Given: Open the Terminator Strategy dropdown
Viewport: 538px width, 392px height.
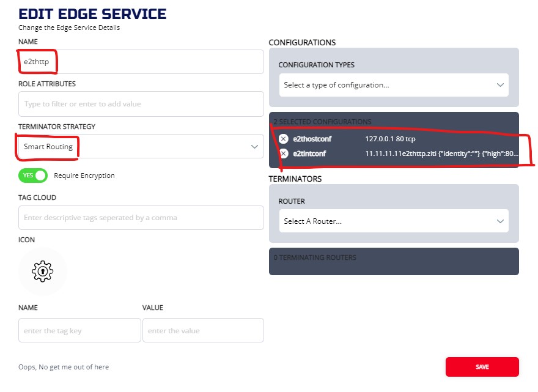Looking at the screenshot, I should (141, 147).
